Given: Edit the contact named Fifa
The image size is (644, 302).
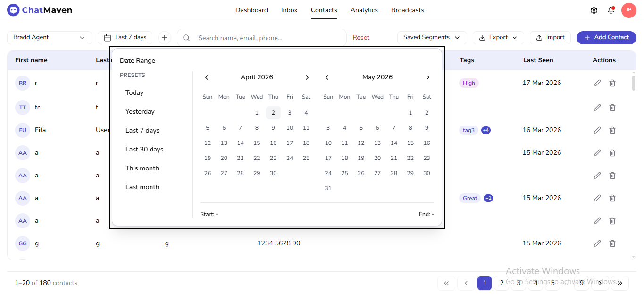Looking at the screenshot, I should point(597,130).
